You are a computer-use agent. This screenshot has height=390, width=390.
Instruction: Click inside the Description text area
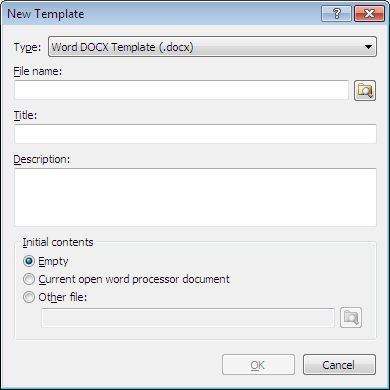195,197
